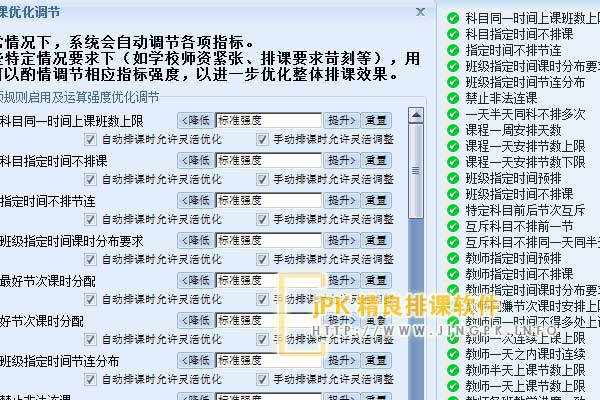Reset 指定时间不排节连 strength

click(376, 200)
